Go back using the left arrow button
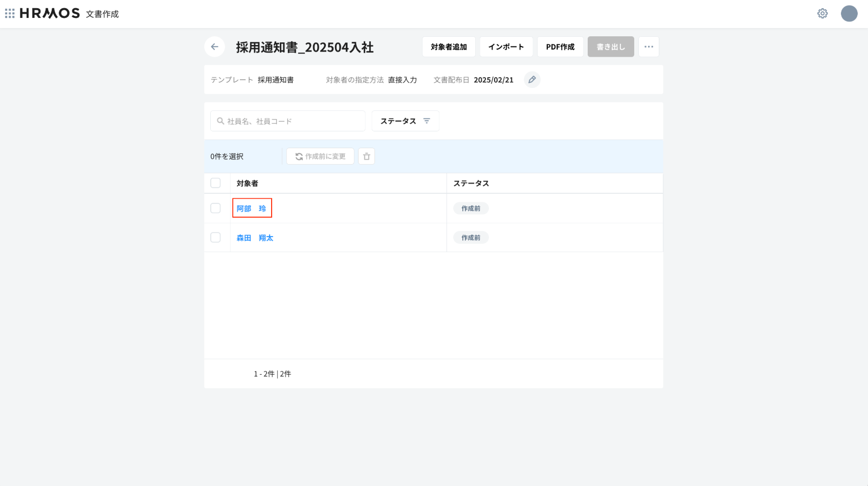This screenshot has width=868, height=486. coord(214,47)
